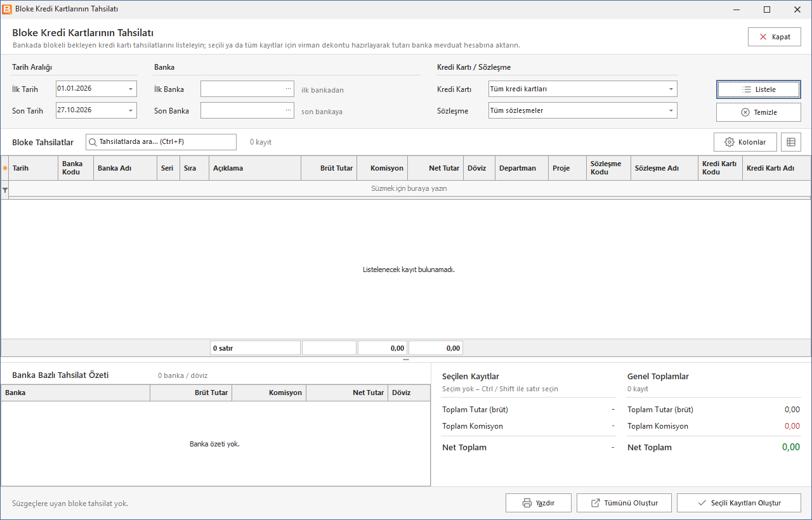The width and height of the screenshot is (812, 520).
Task: Click the '0 satır' footer cell
Action: coord(255,348)
